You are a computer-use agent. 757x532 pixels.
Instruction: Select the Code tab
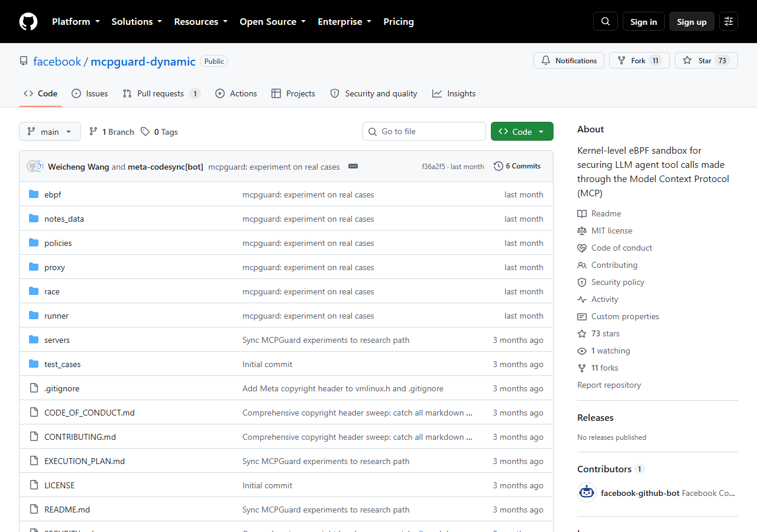(40, 93)
